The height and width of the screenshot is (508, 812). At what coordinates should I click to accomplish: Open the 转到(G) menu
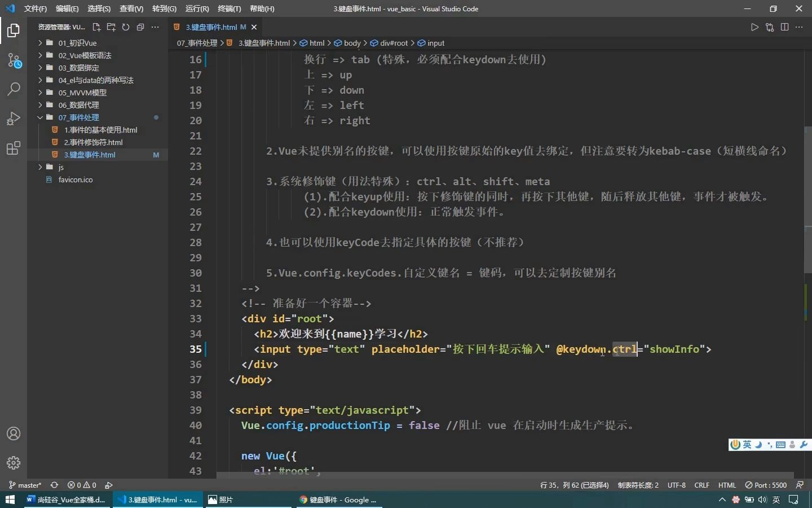[164, 9]
